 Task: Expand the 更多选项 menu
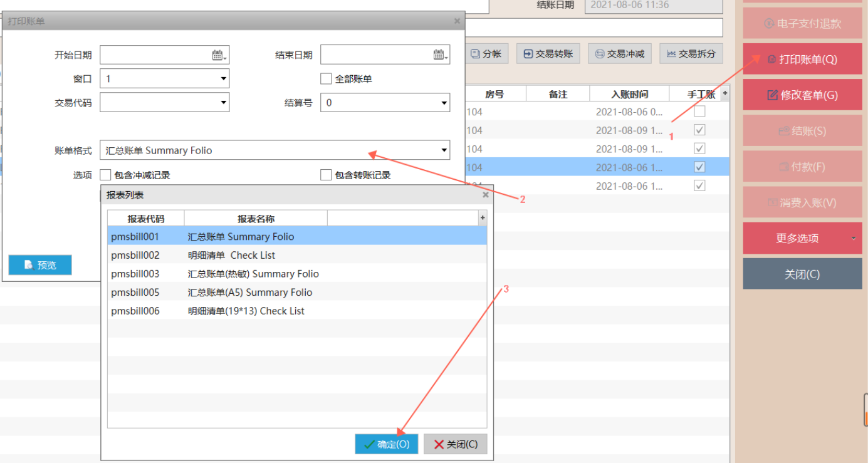point(802,238)
